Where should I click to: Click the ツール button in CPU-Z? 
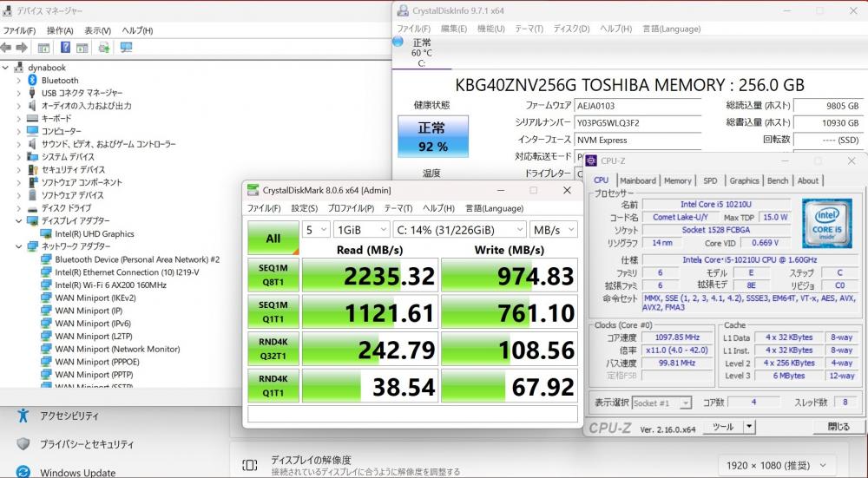[x=723, y=427]
